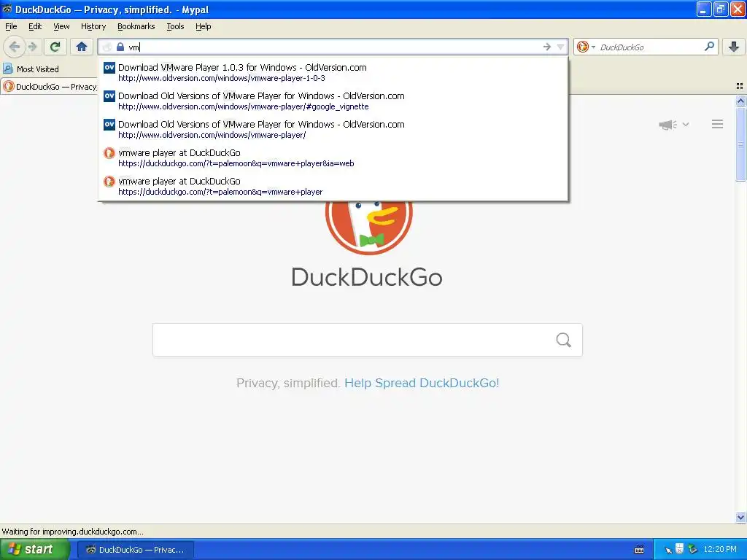Expand the chevron beside the megaphone

pyautogui.click(x=686, y=124)
